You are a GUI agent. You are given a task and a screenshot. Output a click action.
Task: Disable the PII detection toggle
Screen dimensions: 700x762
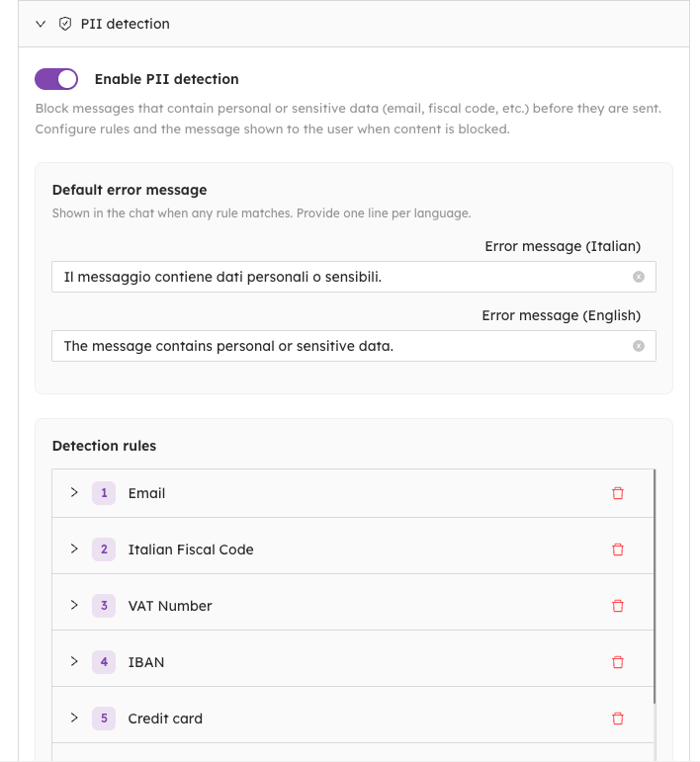56,79
